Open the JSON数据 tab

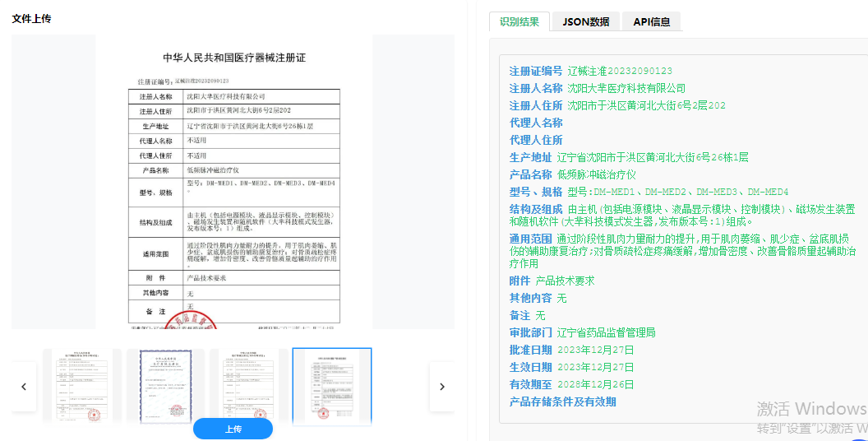[586, 22]
